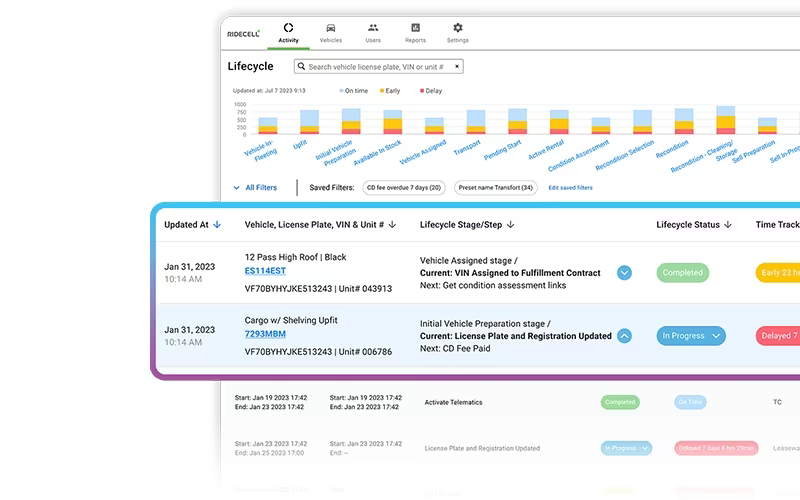Open license plate ES114EST link
This screenshot has height=500, width=800.
coord(265,271)
